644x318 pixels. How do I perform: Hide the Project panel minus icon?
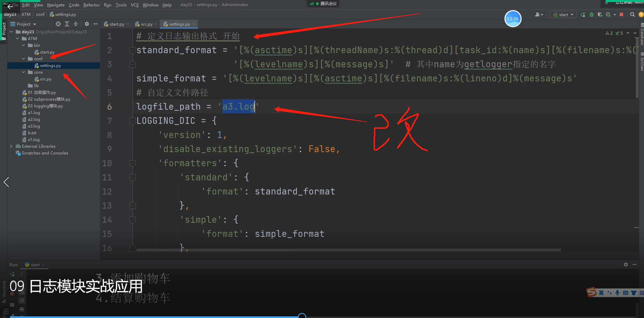click(96, 24)
